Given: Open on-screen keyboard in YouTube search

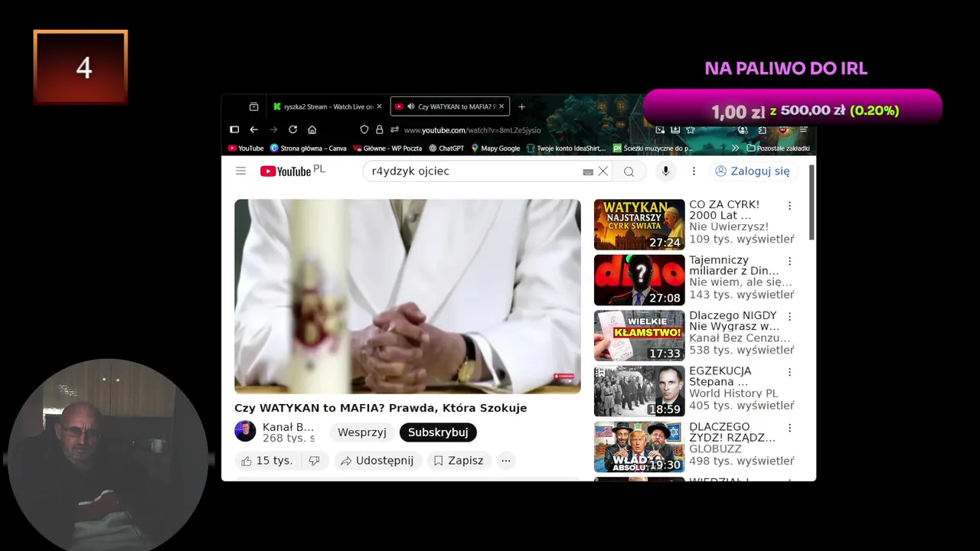Looking at the screenshot, I should (x=588, y=172).
